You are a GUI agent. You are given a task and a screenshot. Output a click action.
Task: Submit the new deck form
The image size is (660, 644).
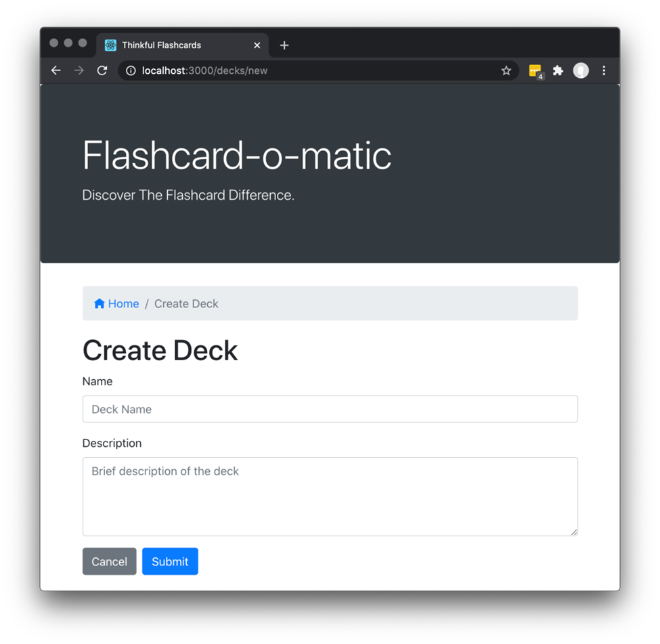[x=169, y=561]
